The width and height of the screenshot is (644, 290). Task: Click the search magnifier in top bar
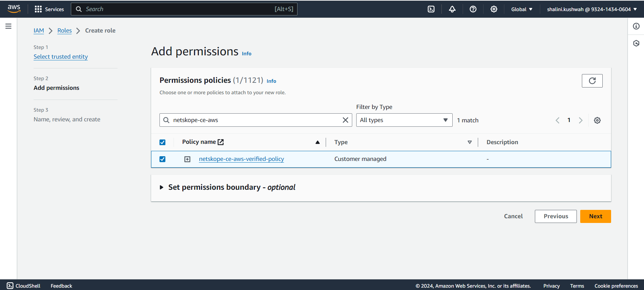[x=79, y=9]
